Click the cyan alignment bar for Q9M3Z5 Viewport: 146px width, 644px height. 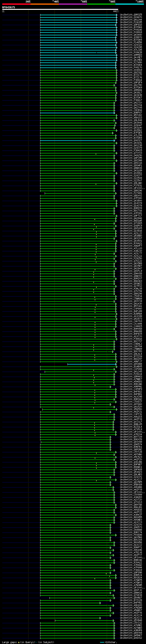click(x=79, y=15)
